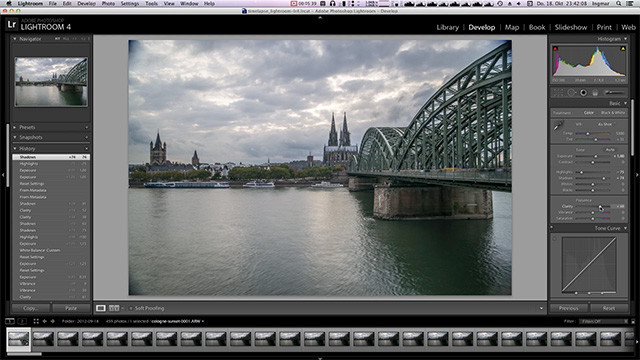The height and width of the screenshot is (360, 640).
Task: Open the Filters Off dropdown
Action: click(604, 322)
